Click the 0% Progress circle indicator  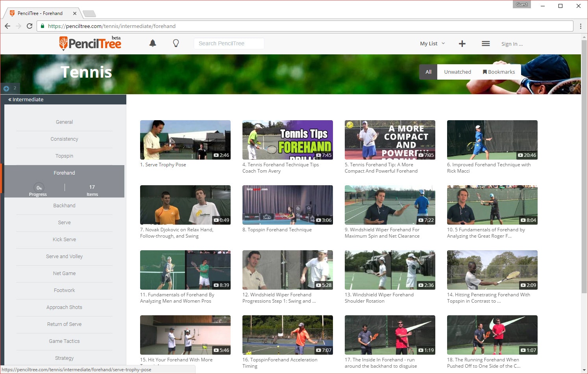coord(39,188)
